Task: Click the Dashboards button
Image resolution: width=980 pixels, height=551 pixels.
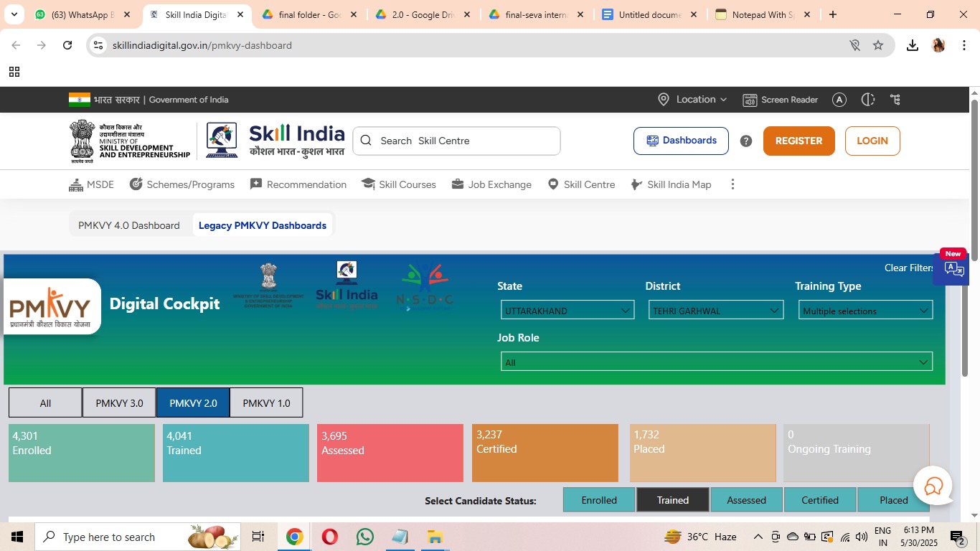Action: tap(681, 141)
